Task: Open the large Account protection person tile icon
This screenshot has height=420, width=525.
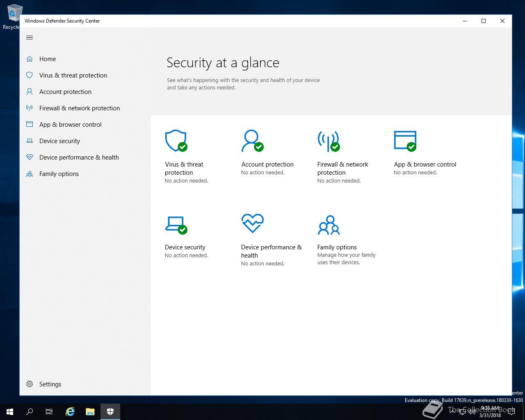Action: (252, 141)
